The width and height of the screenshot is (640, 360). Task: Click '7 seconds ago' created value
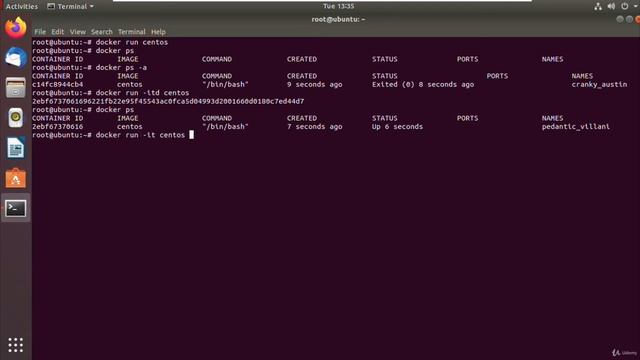[x=314, y=127]
